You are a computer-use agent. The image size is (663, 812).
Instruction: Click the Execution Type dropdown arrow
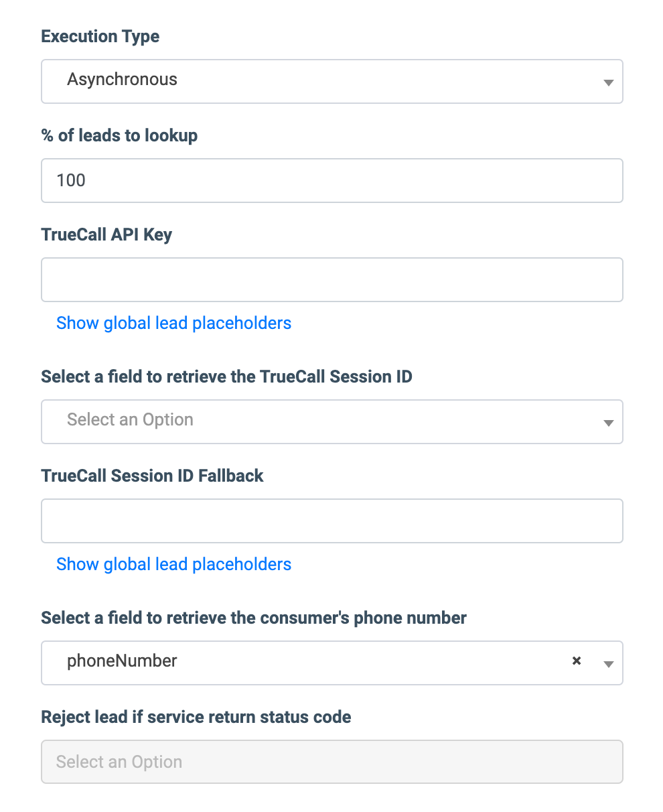point(608,82)
